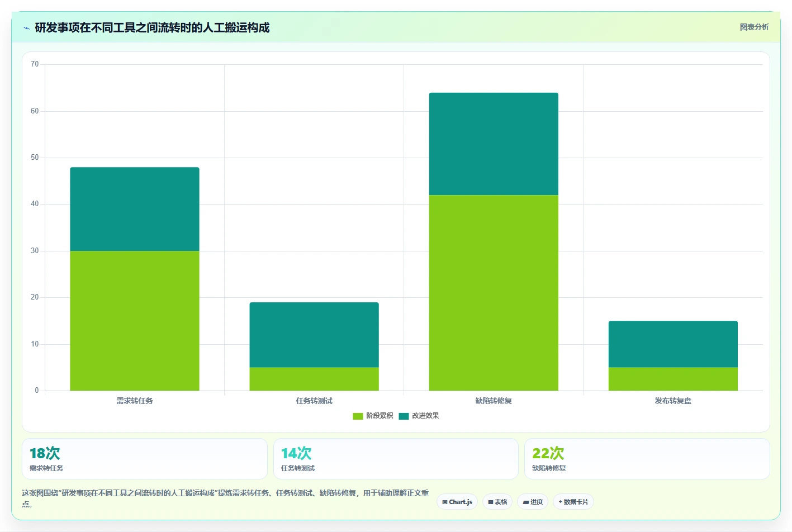The width and height of the screenshot is (792, 532).
Task: Click the teal bar segment for 需求转任务
Action: click(135, 209)
